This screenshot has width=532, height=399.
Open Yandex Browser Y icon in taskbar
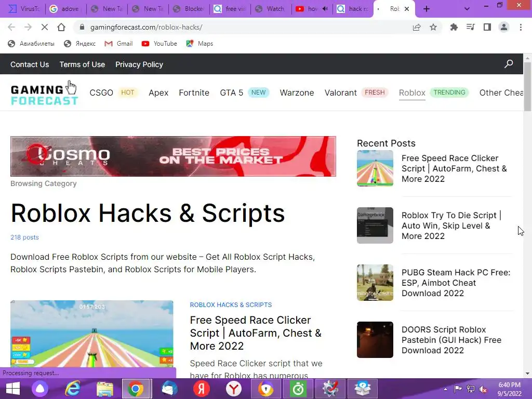click(x=233, y=389)
